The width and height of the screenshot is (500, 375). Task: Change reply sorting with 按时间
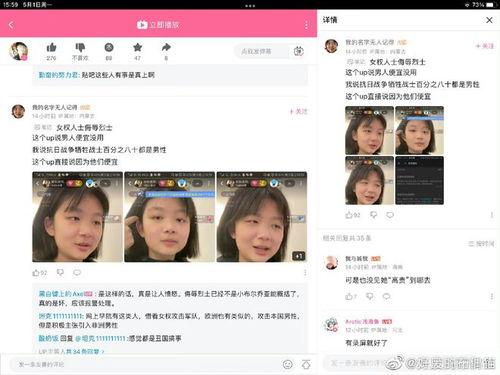click(481, 244)
